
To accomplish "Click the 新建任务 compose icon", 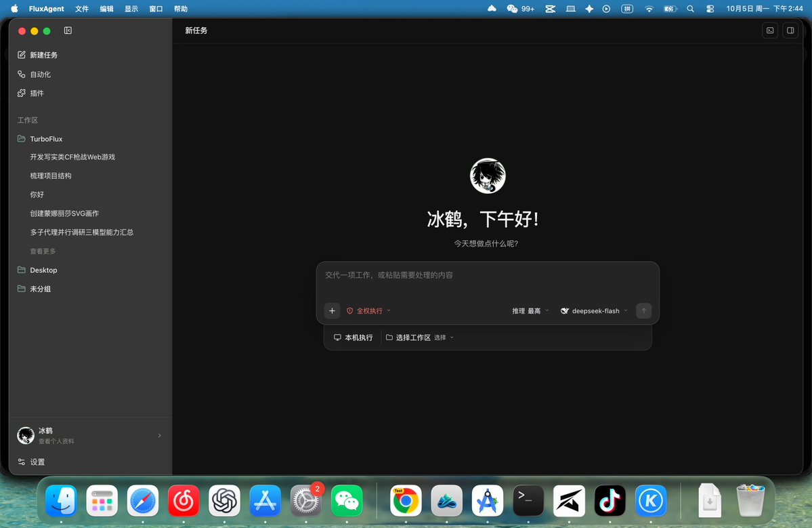I will click(x=21, y=55).
